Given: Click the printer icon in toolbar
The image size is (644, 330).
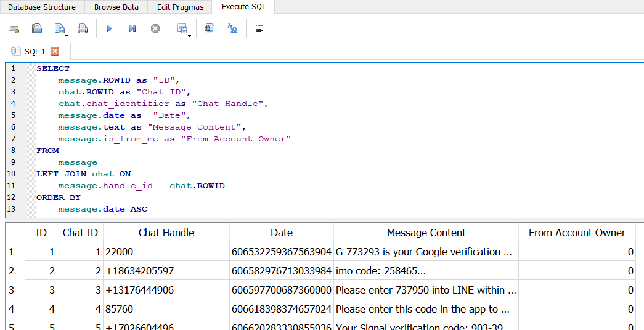Looking at the screenshot, I should [x=83, y=29].
